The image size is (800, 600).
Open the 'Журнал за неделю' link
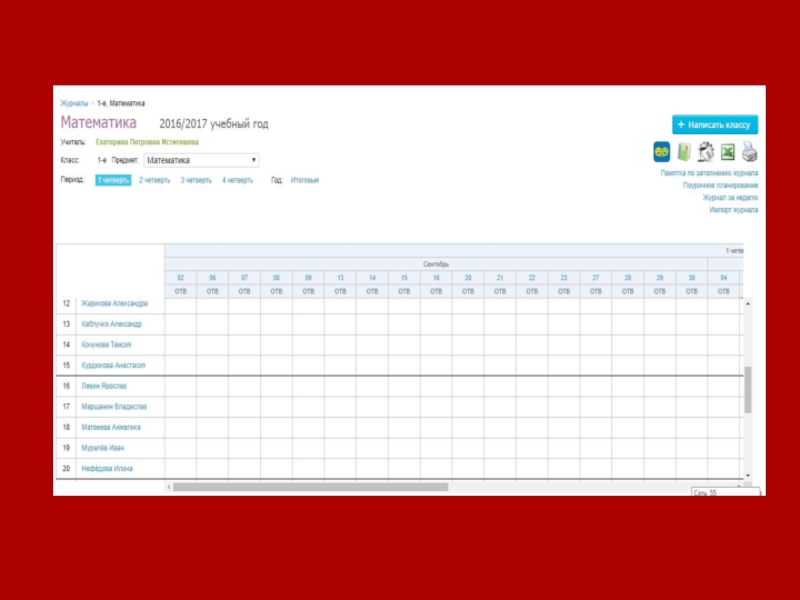tap(730, 197)
